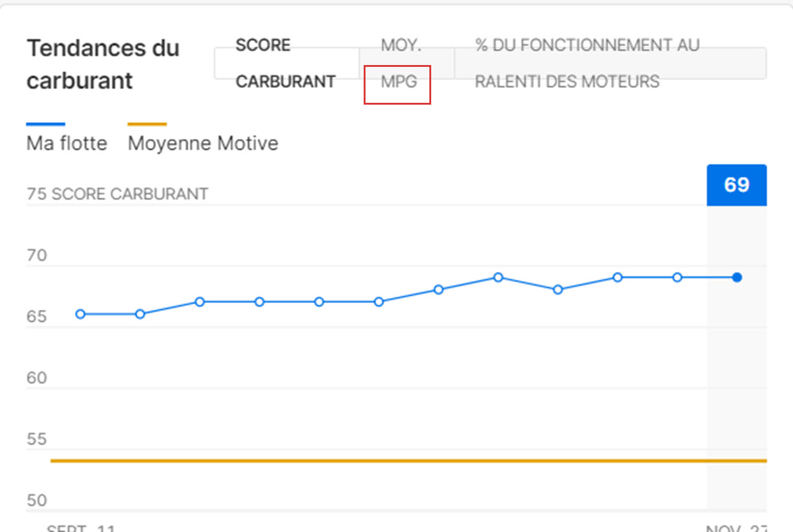
Task: Click the ninth data point dipping to 68
Action: (558, 289)
